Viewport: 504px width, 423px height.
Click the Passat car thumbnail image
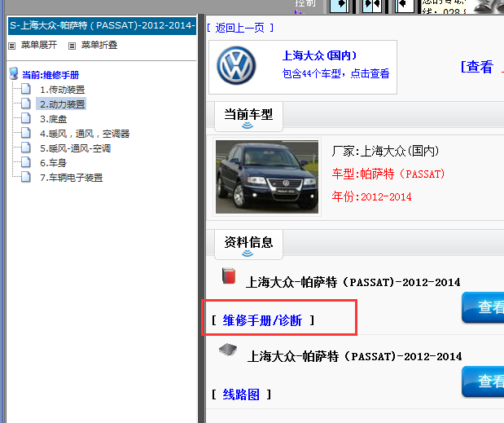click(x=267, y=177)
